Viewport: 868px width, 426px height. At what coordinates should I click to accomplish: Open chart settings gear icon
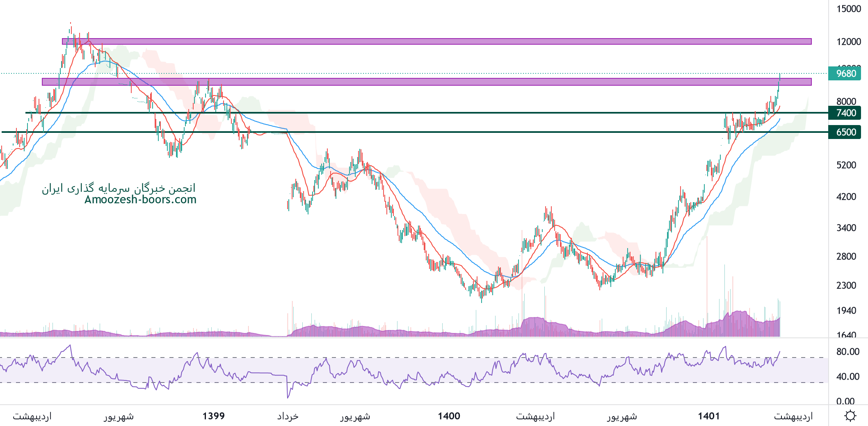850,416
